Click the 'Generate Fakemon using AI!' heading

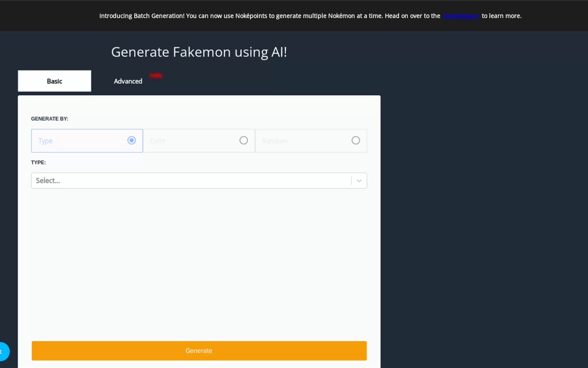pyautogui.click(x=199, y=52)
